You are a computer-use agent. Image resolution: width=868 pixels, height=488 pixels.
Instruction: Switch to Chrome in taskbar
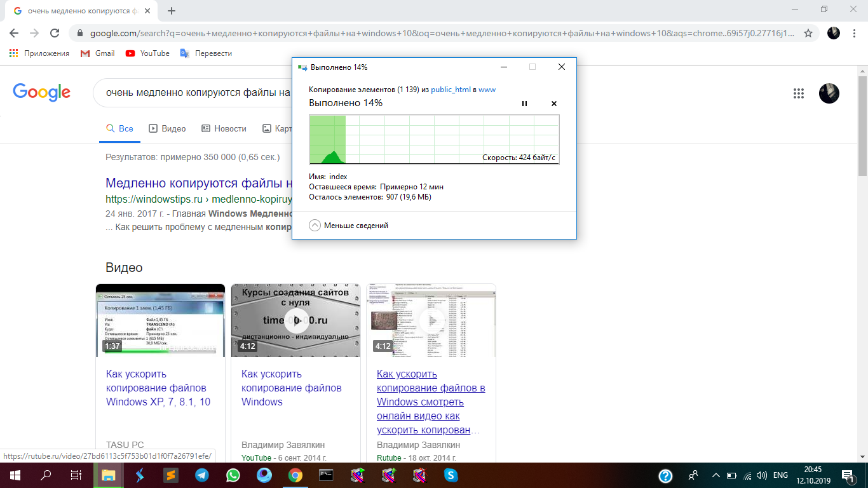(295, 475)
